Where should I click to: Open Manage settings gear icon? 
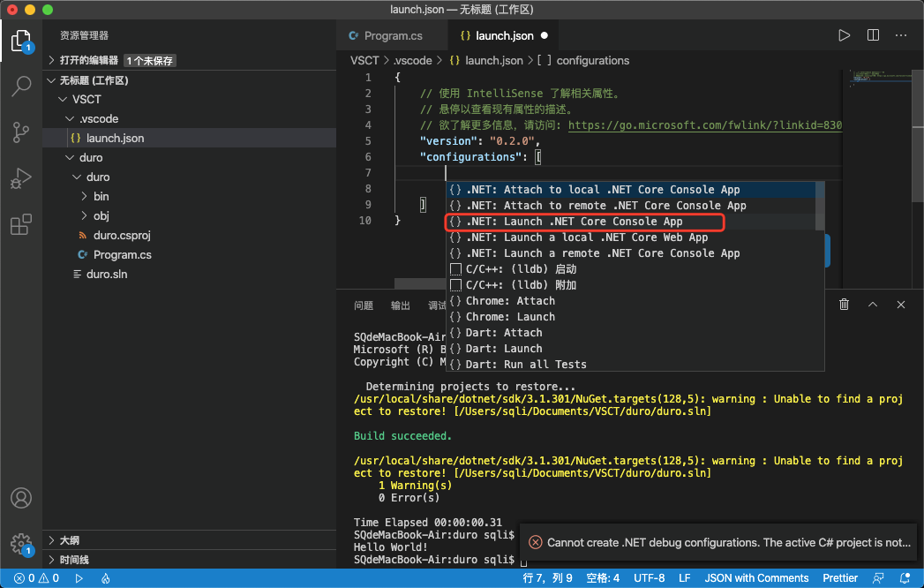21,544
